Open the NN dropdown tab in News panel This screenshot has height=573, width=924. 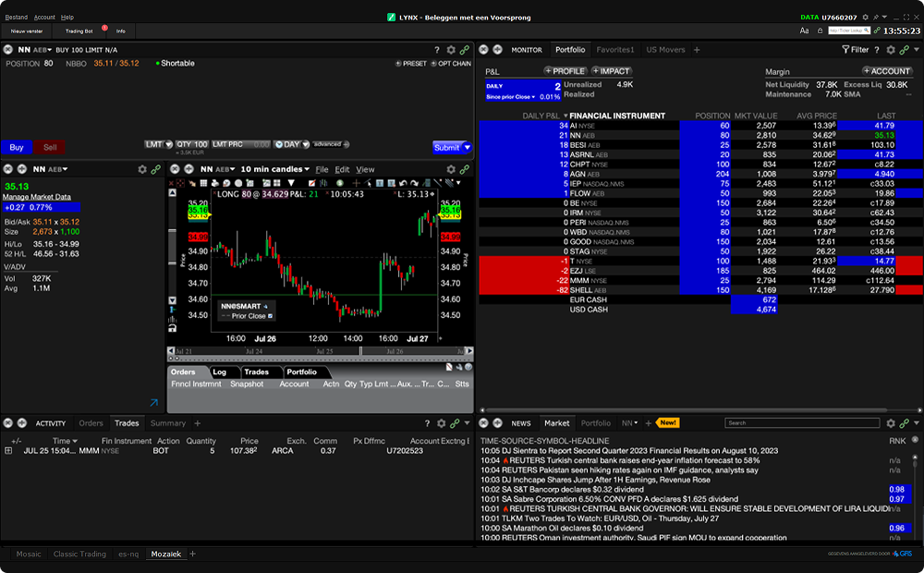(629, 423)
